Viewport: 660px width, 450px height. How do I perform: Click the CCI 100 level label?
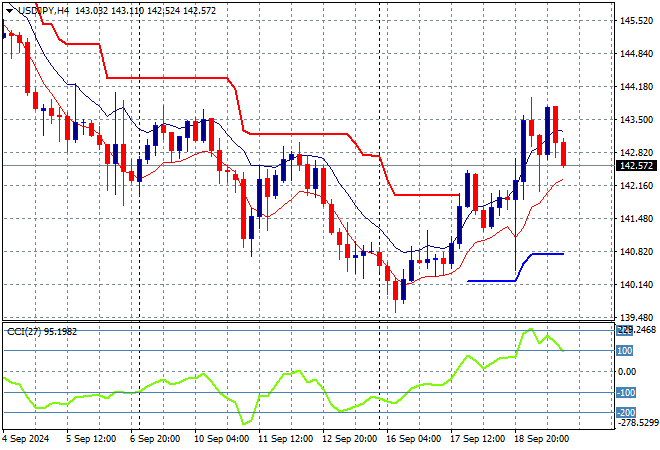625,351
